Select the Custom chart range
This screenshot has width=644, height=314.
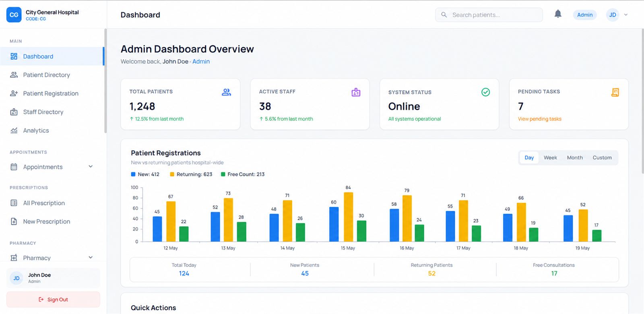tap(602, 158)
